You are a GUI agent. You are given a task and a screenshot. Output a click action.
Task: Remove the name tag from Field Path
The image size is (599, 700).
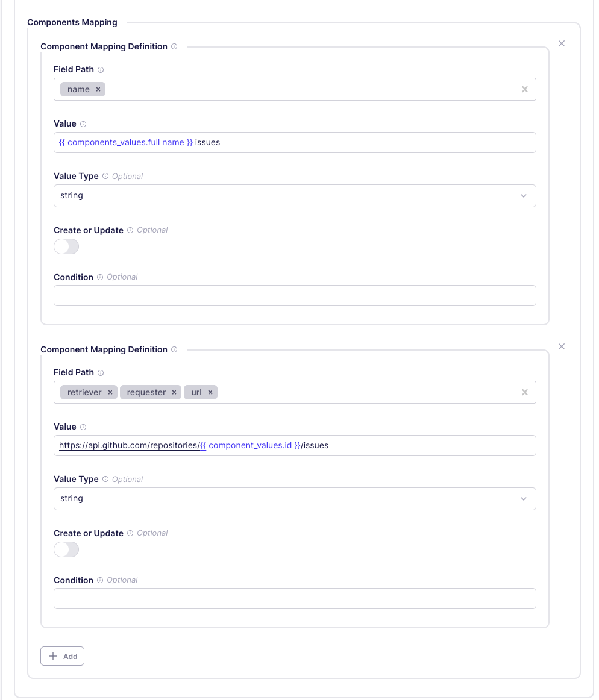[x=97, y=89]
